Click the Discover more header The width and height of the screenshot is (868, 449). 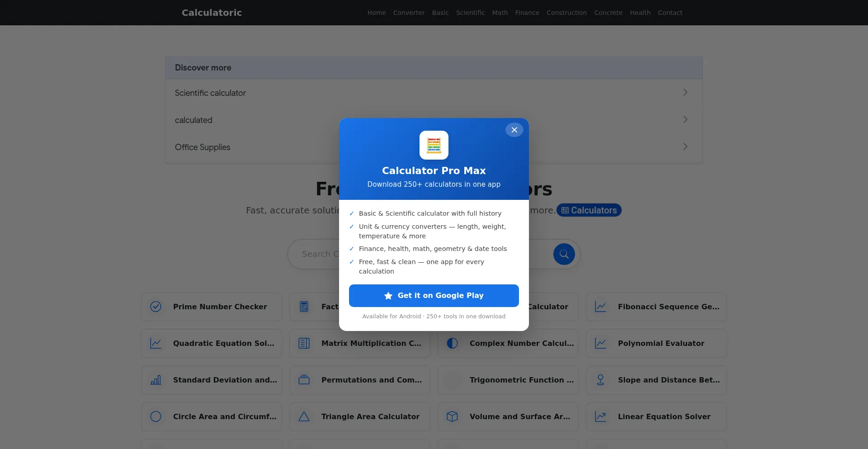coord(434,68)
